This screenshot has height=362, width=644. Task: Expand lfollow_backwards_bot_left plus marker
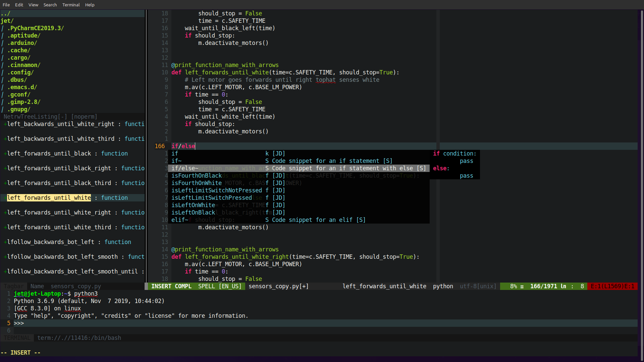click(x=5, y=242)
